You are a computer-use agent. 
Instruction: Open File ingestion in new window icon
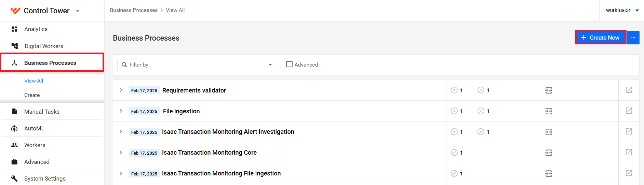click(629, 111)
